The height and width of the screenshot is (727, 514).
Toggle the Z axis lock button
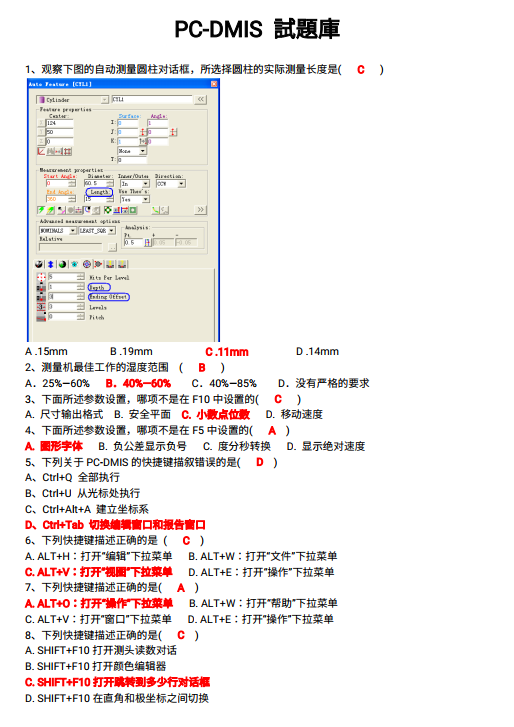41,141
